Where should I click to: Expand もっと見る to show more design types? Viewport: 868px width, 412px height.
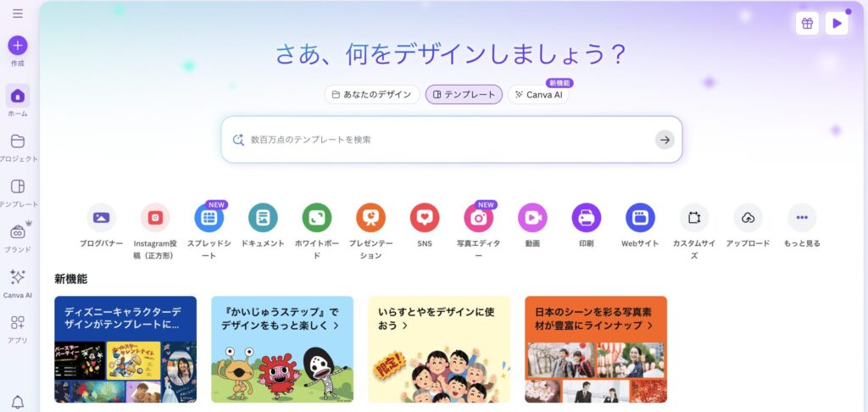point(802,218)
